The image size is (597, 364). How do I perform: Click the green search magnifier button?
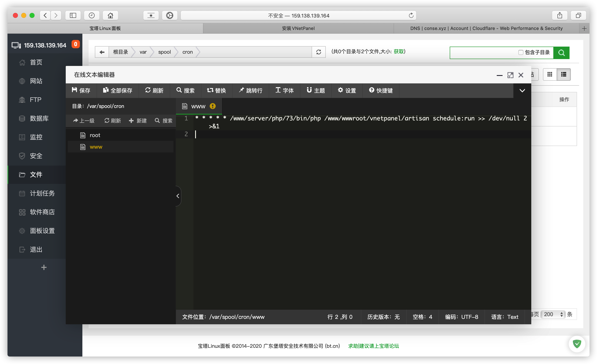point(561,53)
